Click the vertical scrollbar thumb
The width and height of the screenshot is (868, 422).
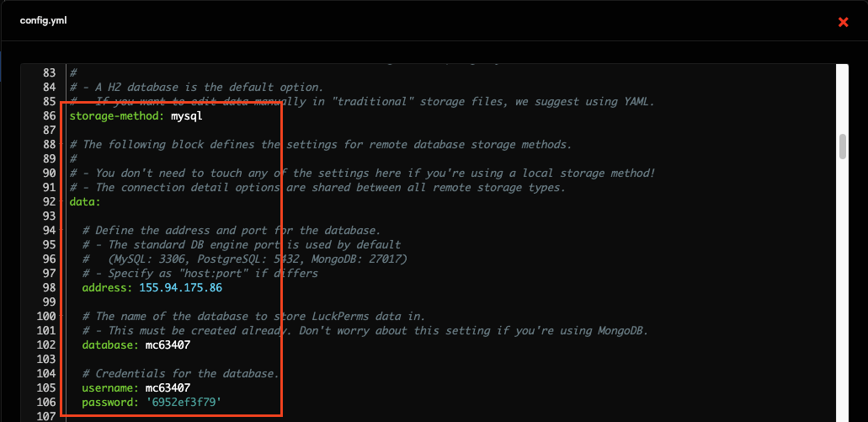[x=842, y=146]
